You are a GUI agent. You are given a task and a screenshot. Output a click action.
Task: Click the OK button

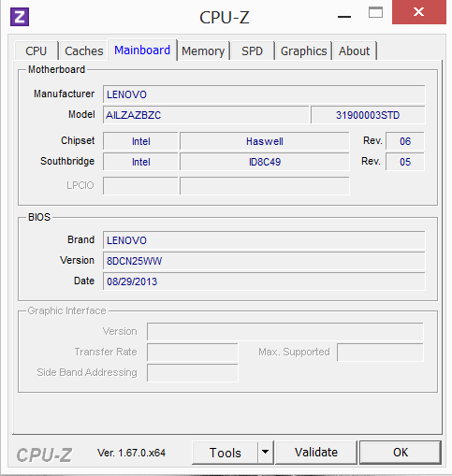401,453
